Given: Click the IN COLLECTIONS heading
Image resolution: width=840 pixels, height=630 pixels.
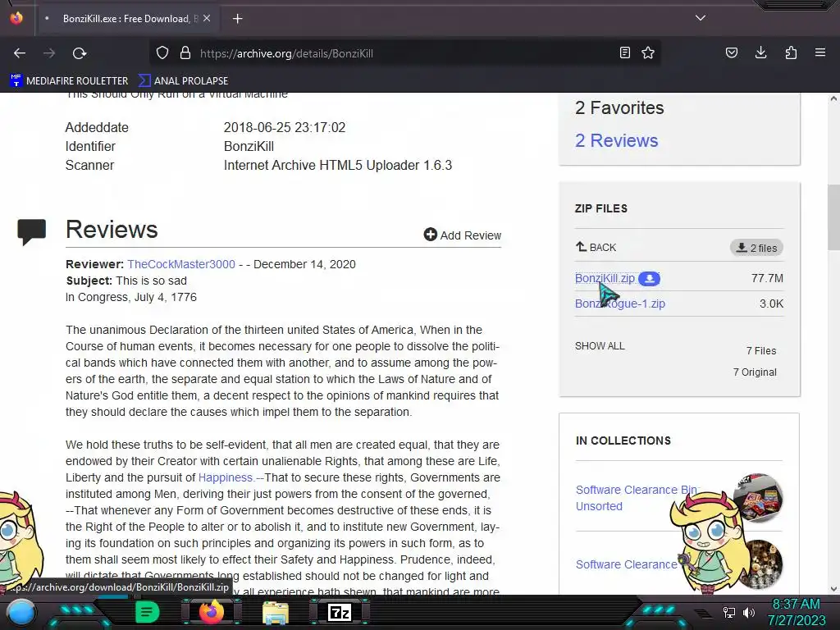Looking at the screenshot, I should tap(623, 441).
